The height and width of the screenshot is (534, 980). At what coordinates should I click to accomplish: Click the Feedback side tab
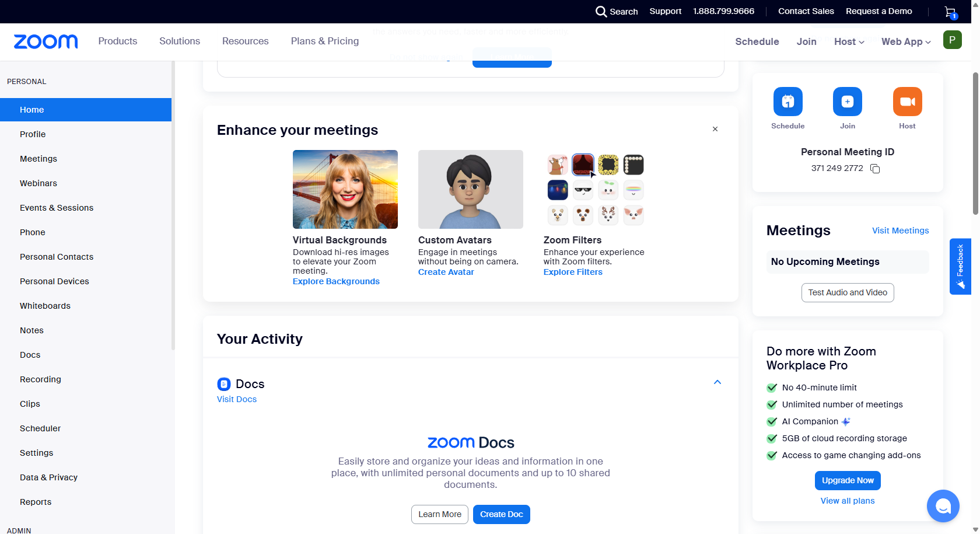click(960, 266)
